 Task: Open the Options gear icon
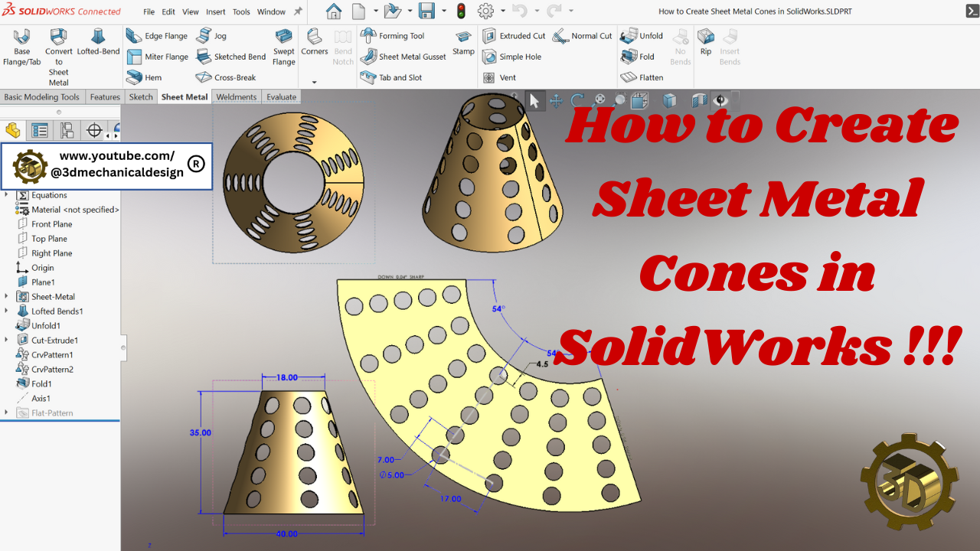[485, 11]
